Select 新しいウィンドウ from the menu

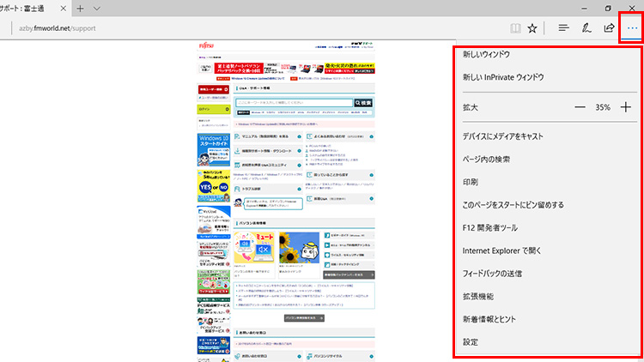tap(487, 54)
